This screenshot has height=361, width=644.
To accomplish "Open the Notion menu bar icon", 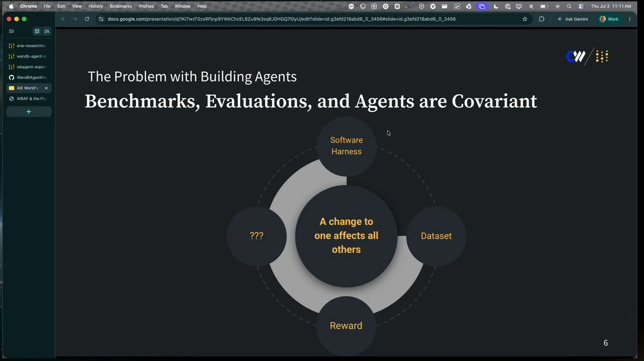I will 374,6.
